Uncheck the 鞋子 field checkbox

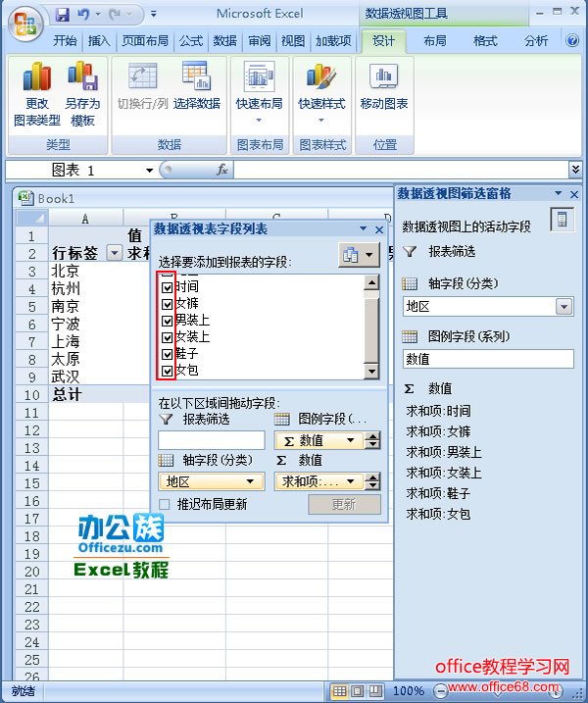coord(168,354)
